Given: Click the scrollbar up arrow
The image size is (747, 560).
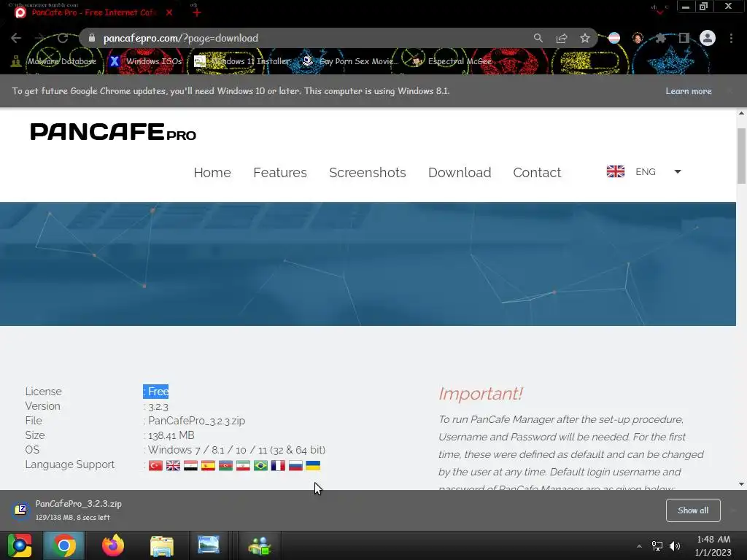Looking at the screenshot, I should tap(741, 113).
